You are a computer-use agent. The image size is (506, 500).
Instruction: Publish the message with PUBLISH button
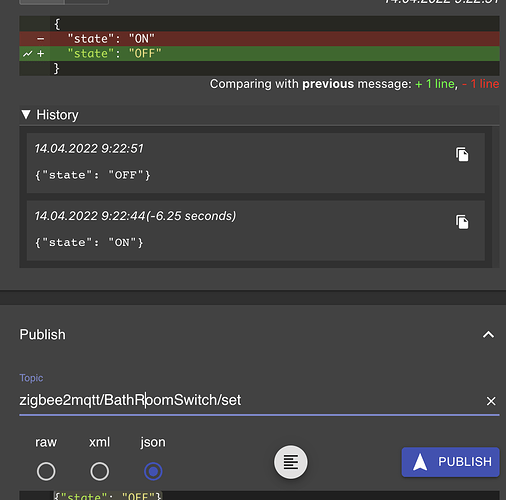coord(451,462)
